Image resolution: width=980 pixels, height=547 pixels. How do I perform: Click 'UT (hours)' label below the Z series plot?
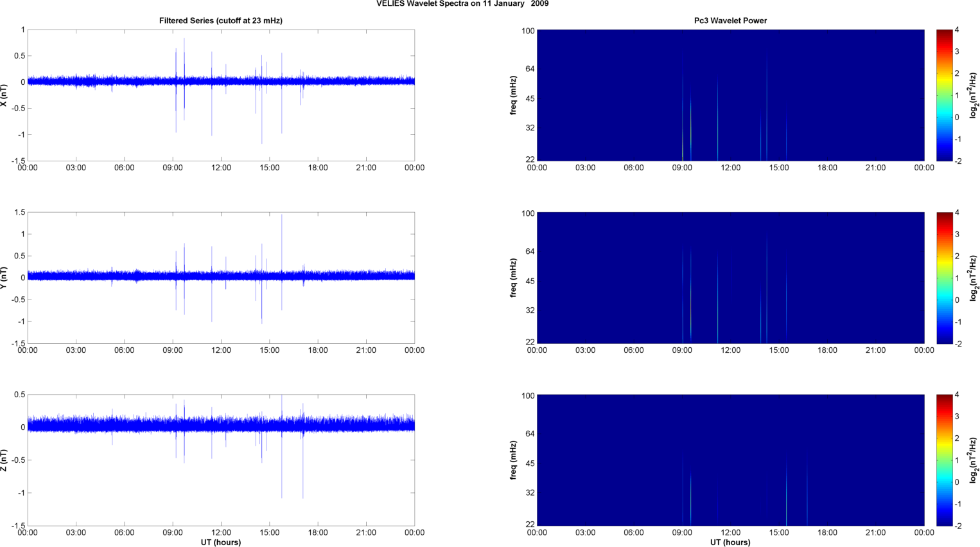221,543
